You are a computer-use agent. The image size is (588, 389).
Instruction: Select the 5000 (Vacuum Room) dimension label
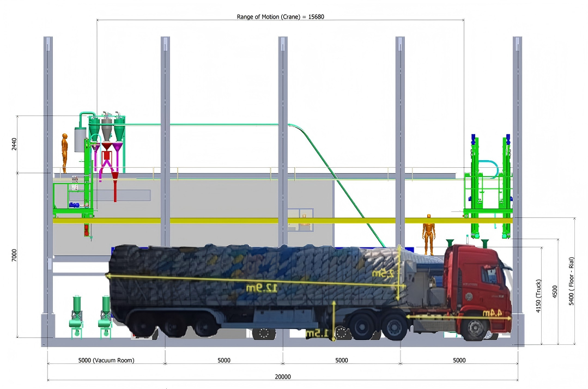(106, 360)
